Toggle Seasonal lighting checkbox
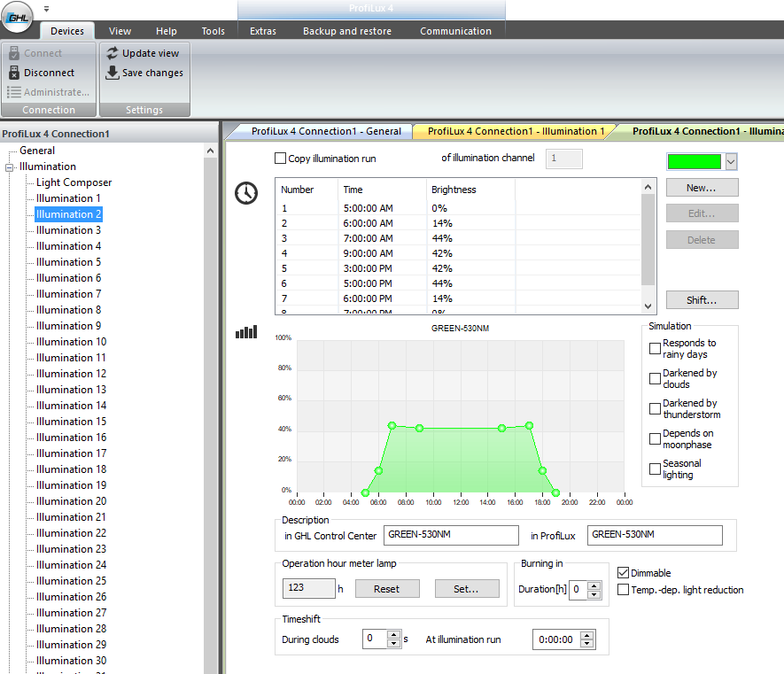 click(655, 469)
